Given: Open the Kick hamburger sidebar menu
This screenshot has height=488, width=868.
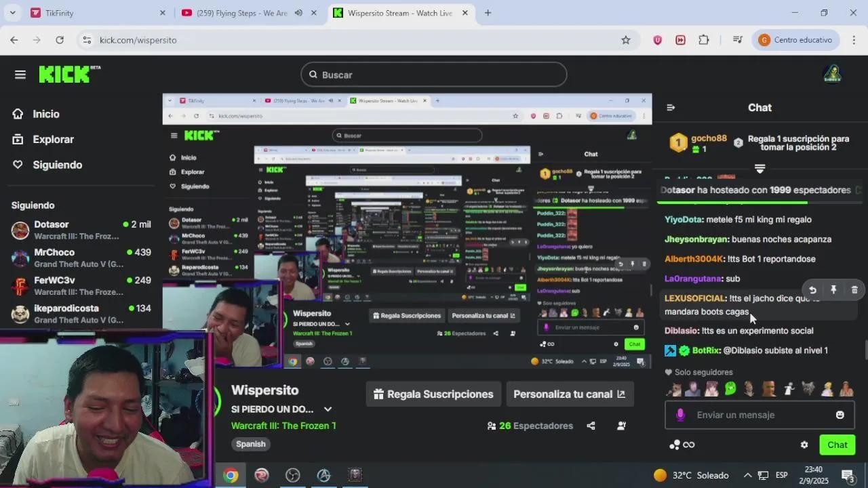Looking at the screenshot, I should pos(20,75).
